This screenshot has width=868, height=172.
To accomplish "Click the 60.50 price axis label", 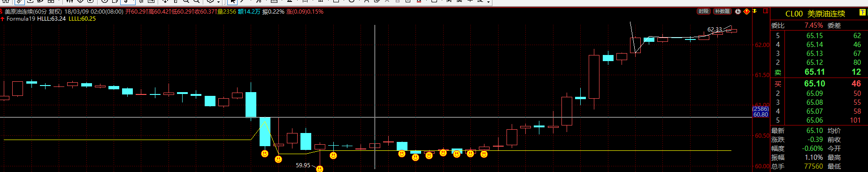I will pyautogui.click(x=762, y=136).
